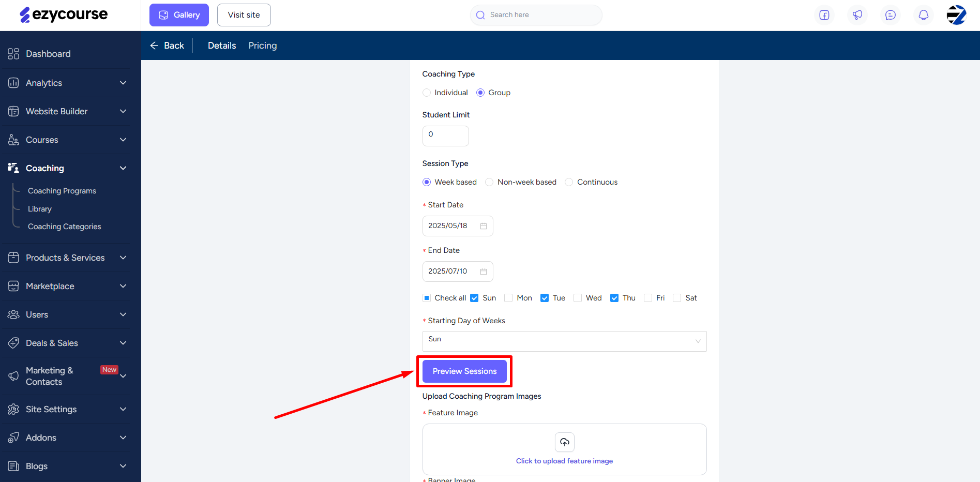Viewport: 980px width, 482px height.
Task: Open Starting Day of Weeks dropdown
Action: 565,341
